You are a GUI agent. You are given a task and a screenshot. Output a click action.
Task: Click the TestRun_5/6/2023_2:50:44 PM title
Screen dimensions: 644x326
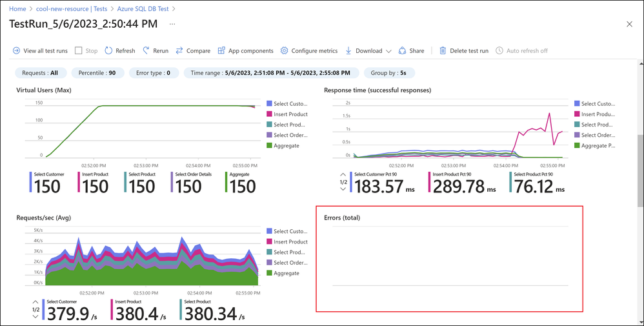coord(83,24)
